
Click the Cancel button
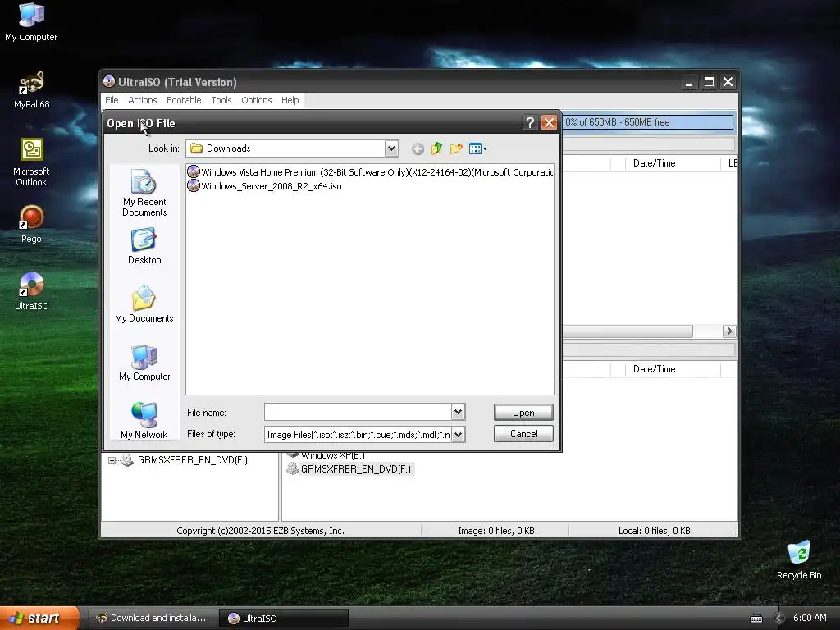523,434
